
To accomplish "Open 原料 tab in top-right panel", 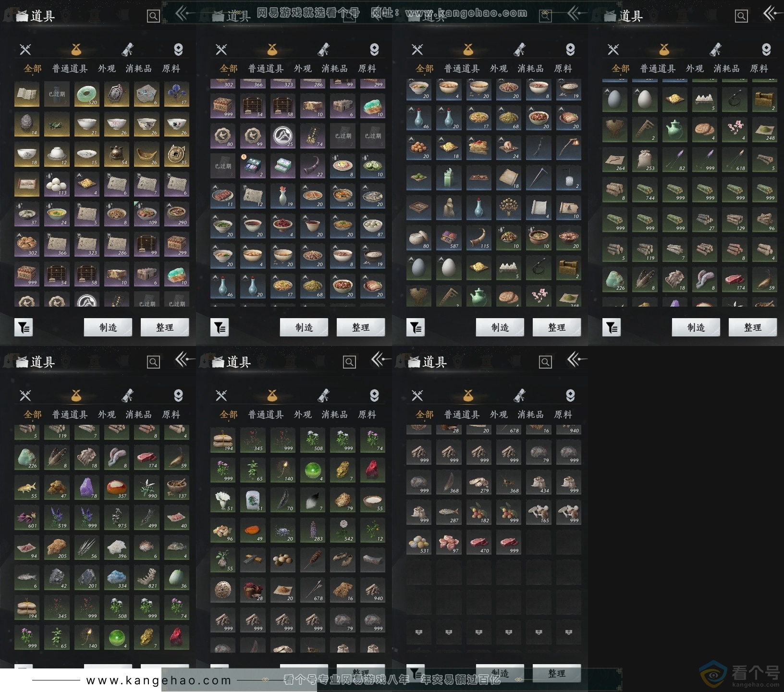I will click(x=759, y=69).
